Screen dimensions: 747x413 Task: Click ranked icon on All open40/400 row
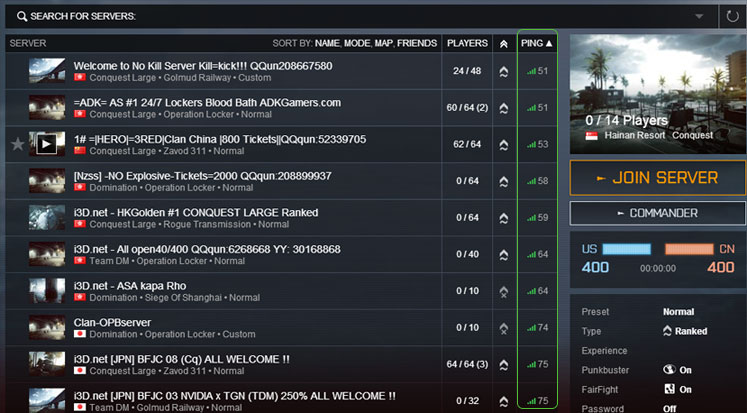coord(504,255)
